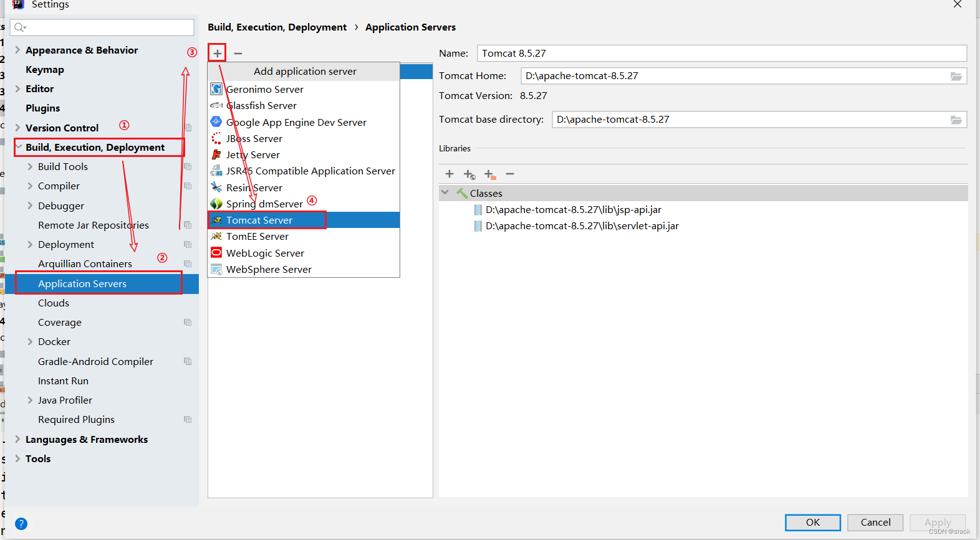This screenshot has width=980, height=540.
Task: Click the server Name input field
Action: [722, 54]
